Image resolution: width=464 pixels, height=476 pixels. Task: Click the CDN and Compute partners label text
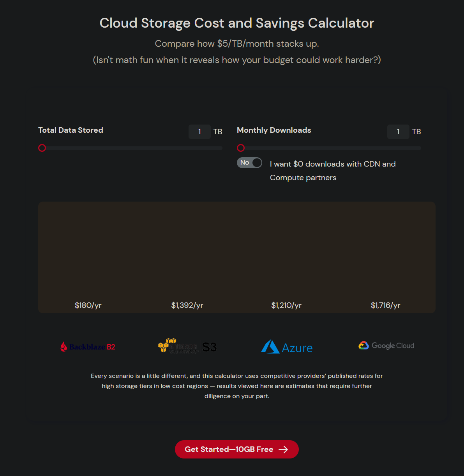(x=332, y=171)
